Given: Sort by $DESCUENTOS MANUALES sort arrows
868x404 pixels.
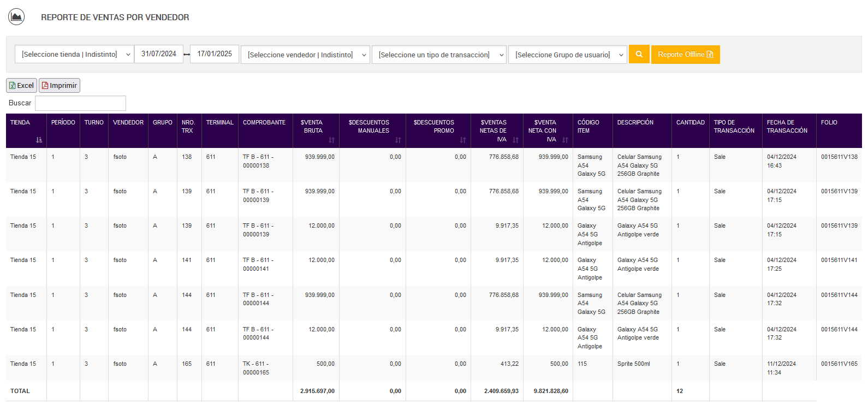Looking at the screenshot, I should click(398, 140).
